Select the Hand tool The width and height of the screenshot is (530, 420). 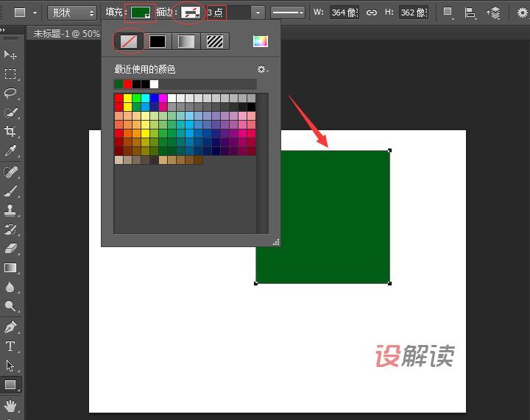[10, 405]
